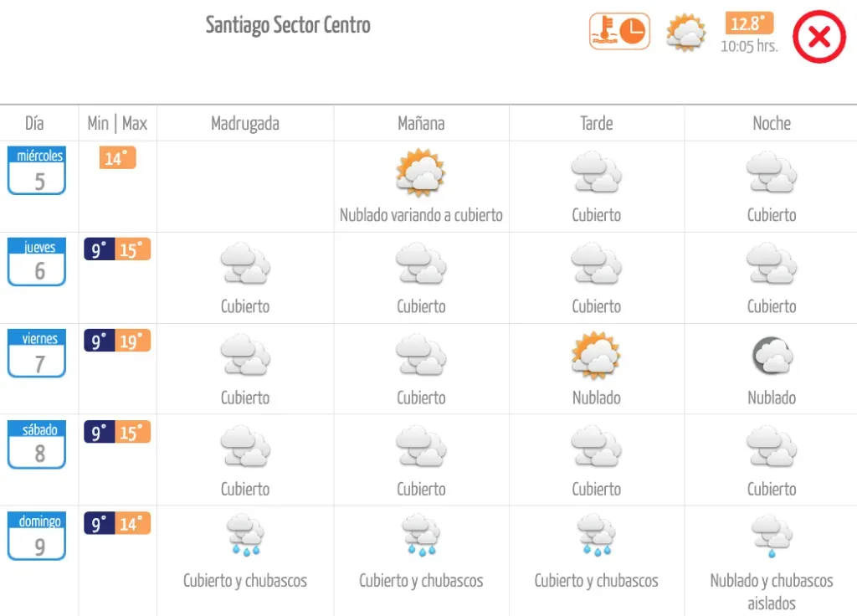The image size is (857, 616).
Task: Click the miércoles 5 calendar cell
Action: (x=37, y=170)
